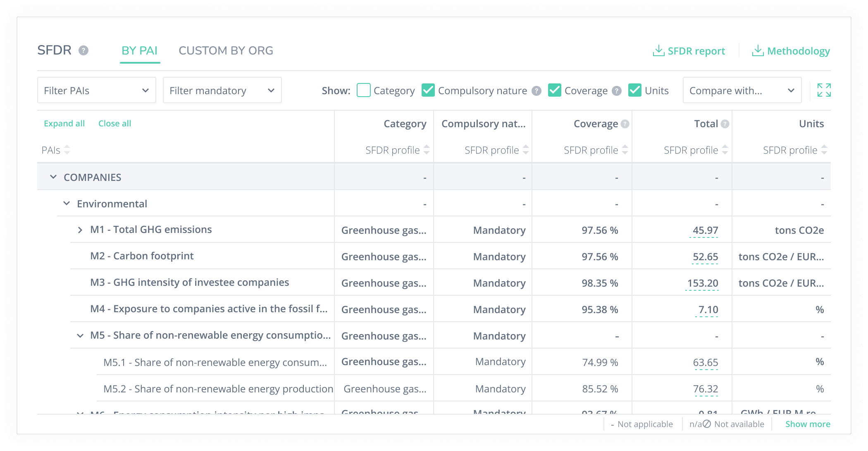868x451 pixels.
Task: Disable the Units checkbox
Action: [635, 90]
